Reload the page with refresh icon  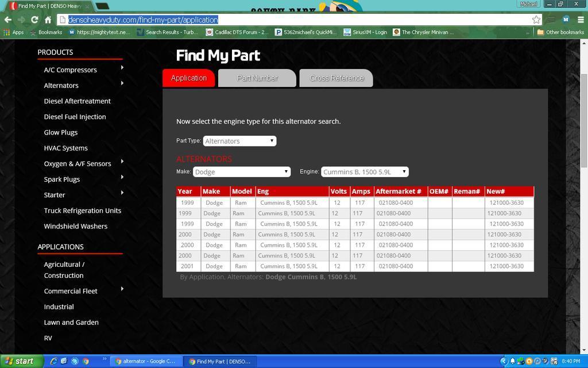34,20
